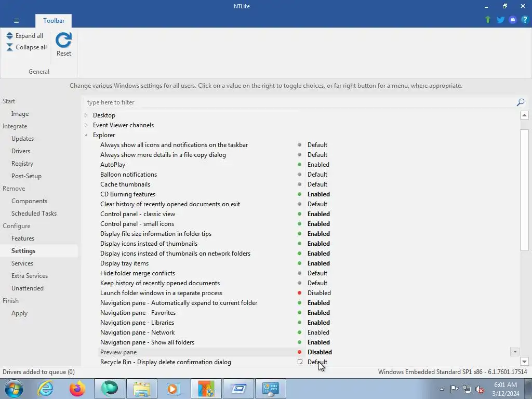Toggle Balloon notifications Default value
This screenshot has width=532, height=399.
[x=317, y=175]
